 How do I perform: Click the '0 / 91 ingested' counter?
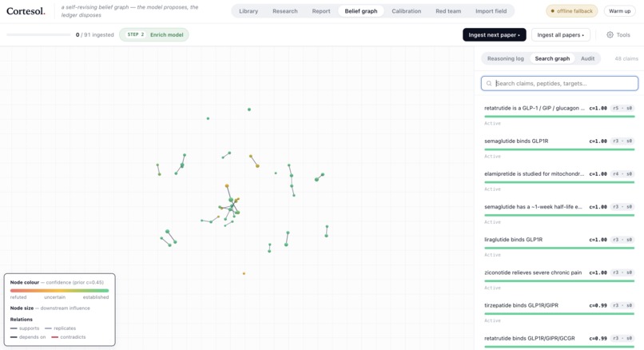tap(94, 35)
